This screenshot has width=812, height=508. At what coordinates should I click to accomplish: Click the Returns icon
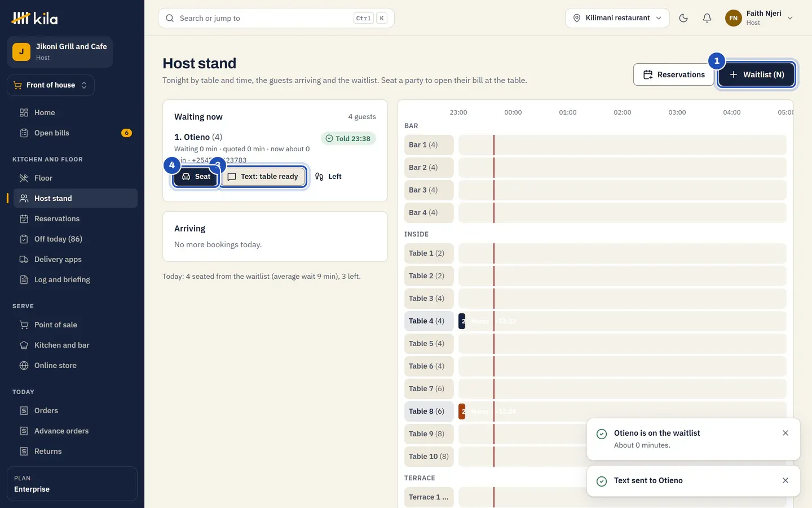click(24, 451)
